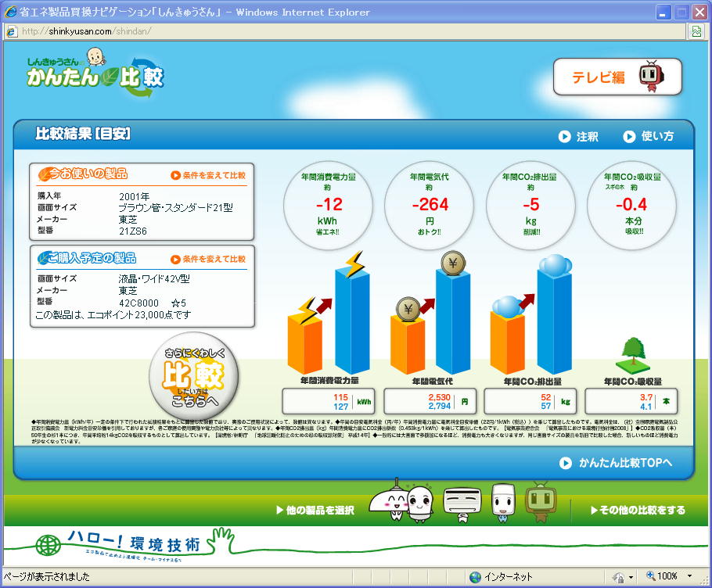Click the かんたん比較 logo
The image size is (712, 588).
click(x=95, y=73)
